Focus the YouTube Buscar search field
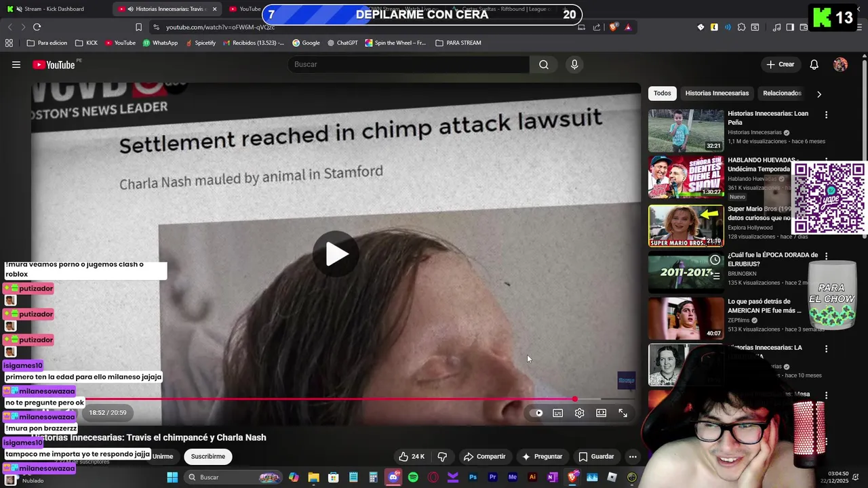The height and width of the screenshot is (488, 868). [x=409, y=64]
